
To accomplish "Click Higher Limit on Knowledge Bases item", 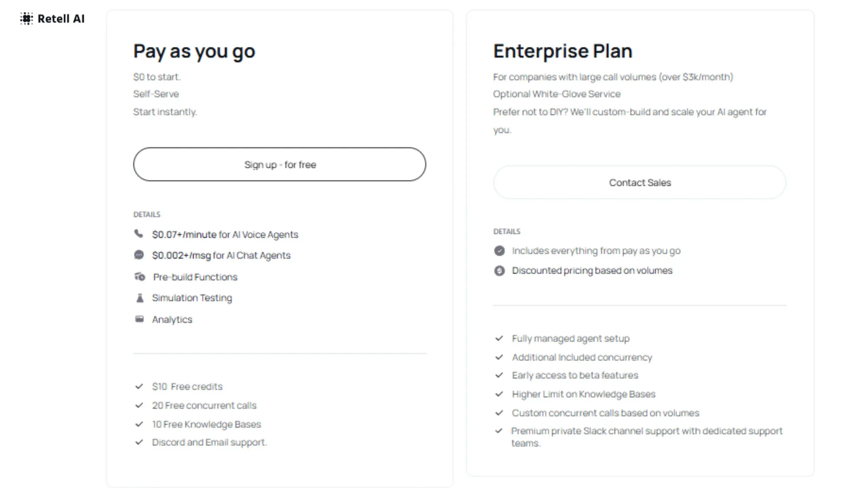I will coord(583,394).
